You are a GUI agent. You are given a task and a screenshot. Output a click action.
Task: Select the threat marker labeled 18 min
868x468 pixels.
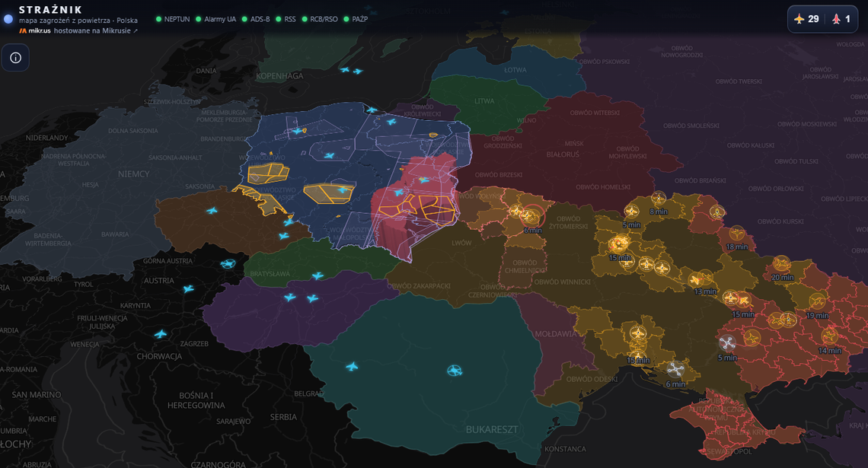(x=736, y=233)
